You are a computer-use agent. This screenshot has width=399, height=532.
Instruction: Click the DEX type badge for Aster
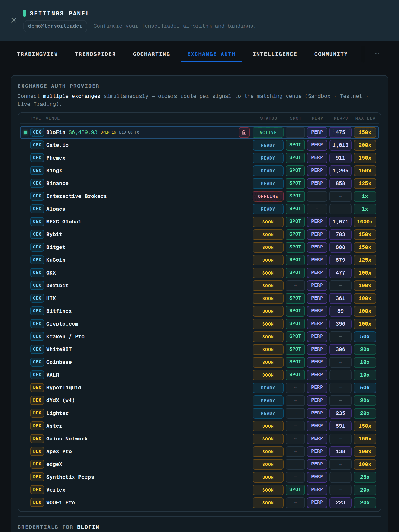tap(37, 426)
